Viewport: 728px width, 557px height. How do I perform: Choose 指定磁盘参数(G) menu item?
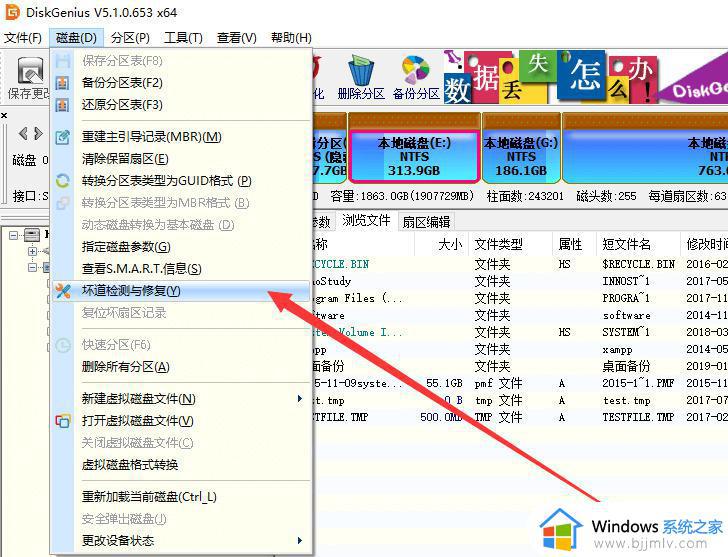coord(181,247)
